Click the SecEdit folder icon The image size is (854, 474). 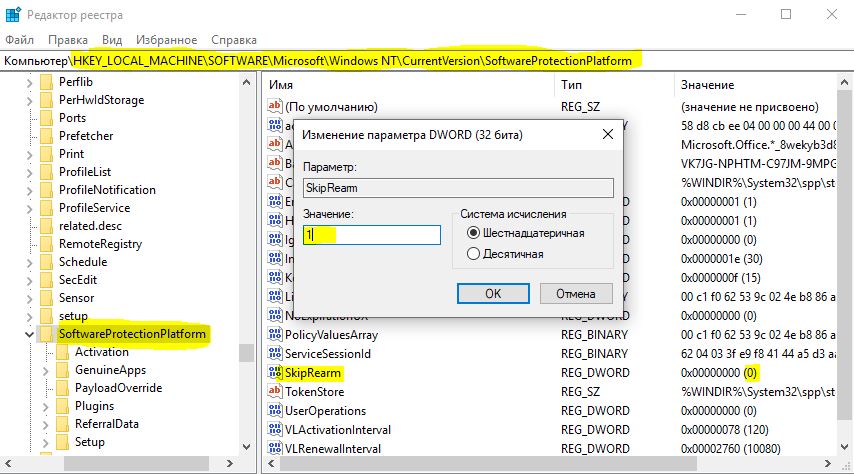(47, 279)
